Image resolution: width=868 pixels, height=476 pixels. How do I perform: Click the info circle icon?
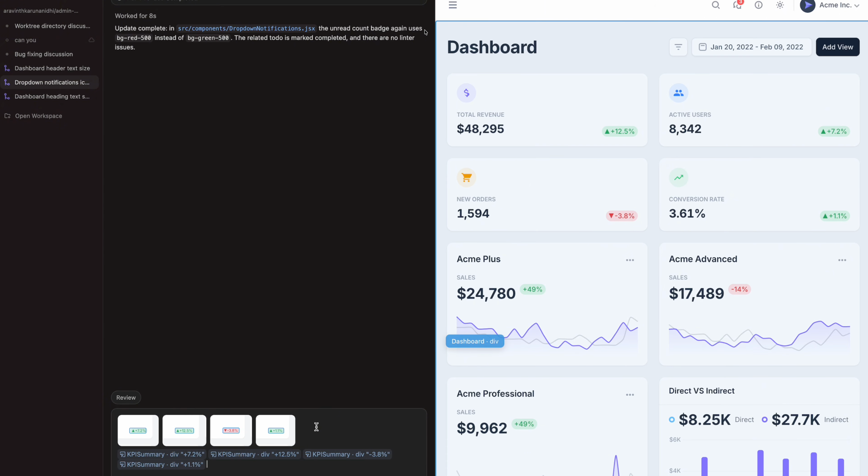coord(758,5)
